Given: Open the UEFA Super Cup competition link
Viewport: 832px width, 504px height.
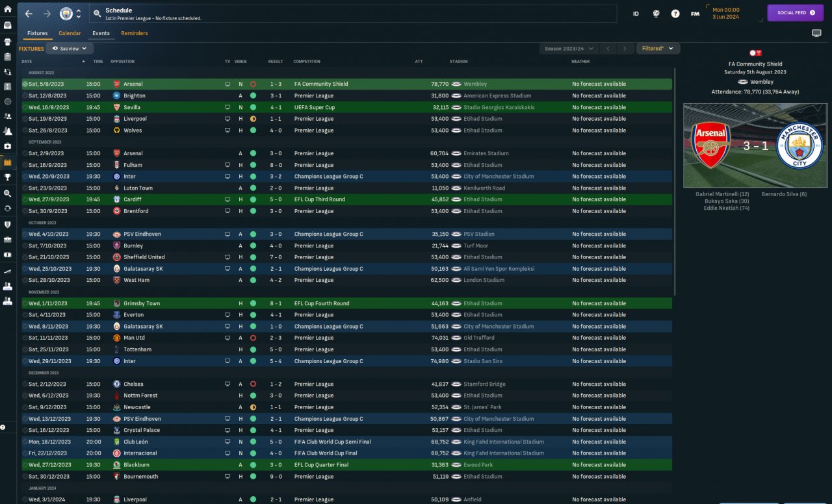Looking at the screenshot, I should (315, 107).
